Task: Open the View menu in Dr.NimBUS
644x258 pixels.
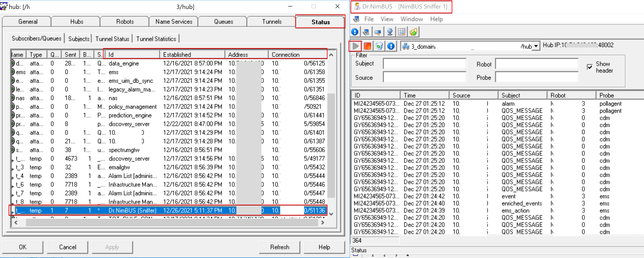Action: point(387,19)
